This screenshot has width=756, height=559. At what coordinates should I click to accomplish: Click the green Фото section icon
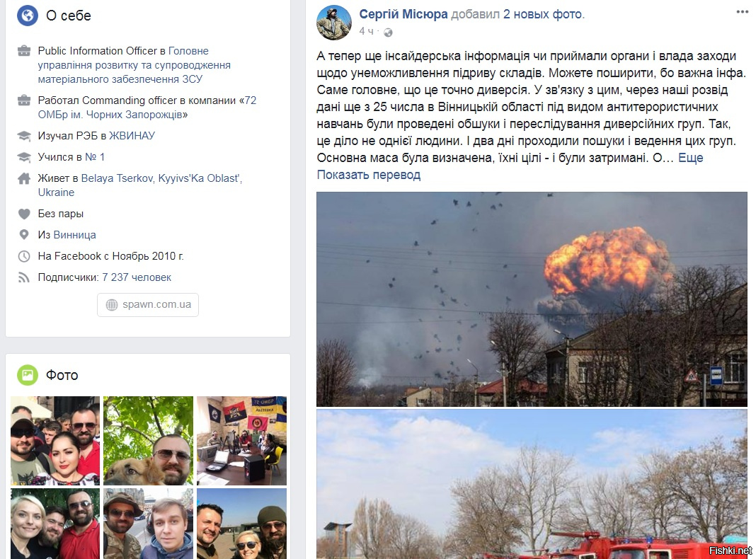(x=28, y=375)
